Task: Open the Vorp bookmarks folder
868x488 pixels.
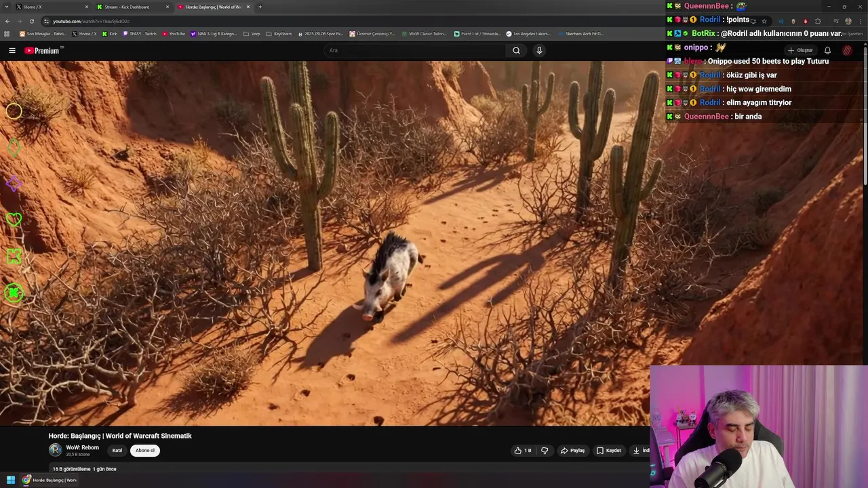Action: [252, 33]
